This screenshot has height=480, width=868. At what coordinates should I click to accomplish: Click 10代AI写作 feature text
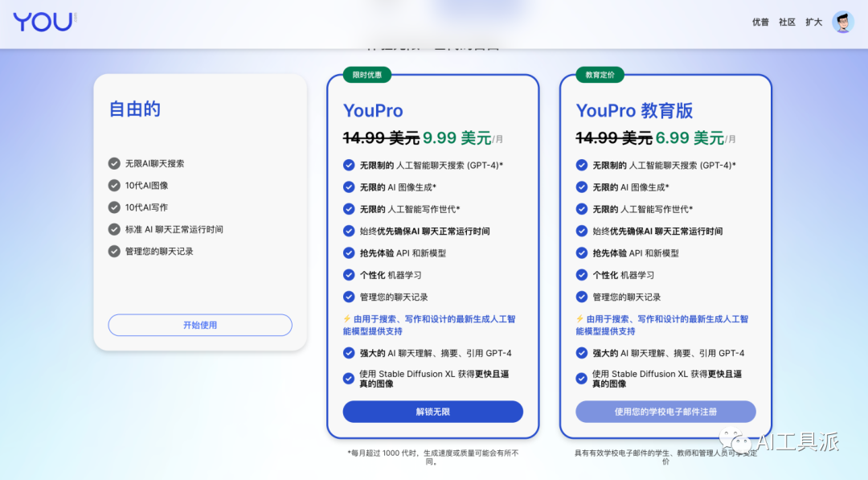(147, 207)
